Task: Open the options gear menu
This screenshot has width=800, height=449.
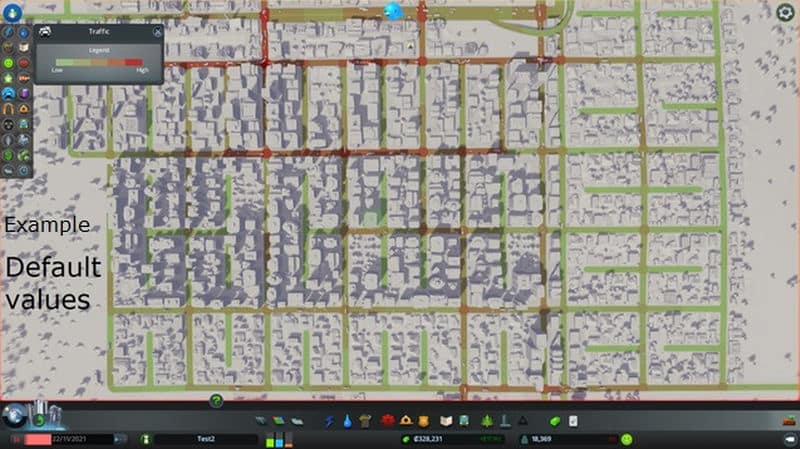Action: pos(785,13)
